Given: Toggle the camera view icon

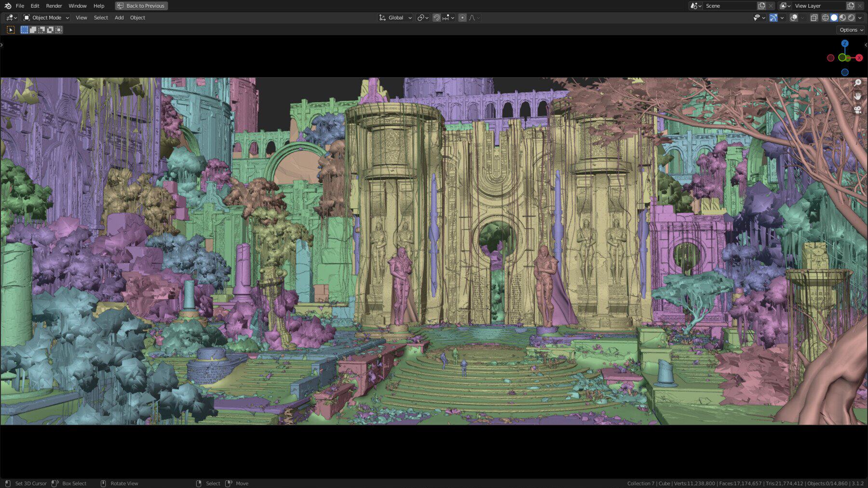Looking at the screenshot, I should click(858, 110).
